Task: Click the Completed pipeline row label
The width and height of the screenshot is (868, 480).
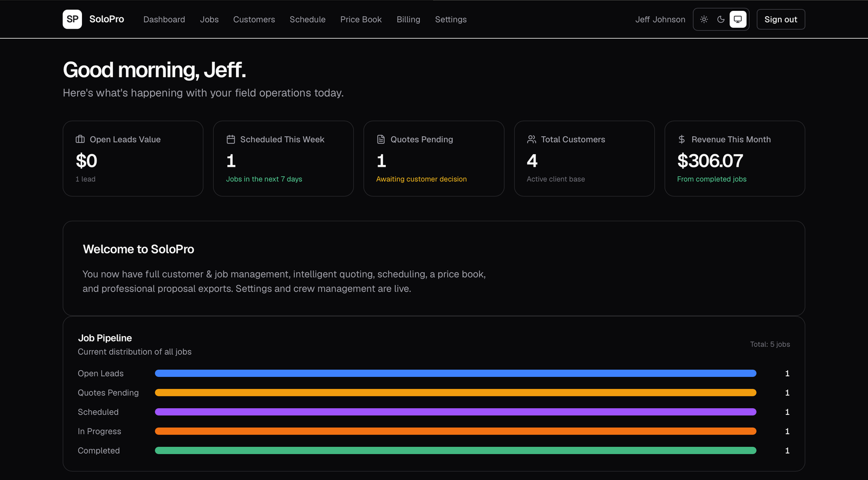Action: point(99,451)
